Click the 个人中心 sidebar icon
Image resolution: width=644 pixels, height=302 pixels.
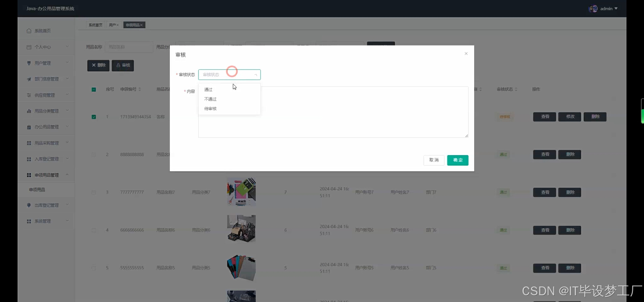[x=29, y=47]
